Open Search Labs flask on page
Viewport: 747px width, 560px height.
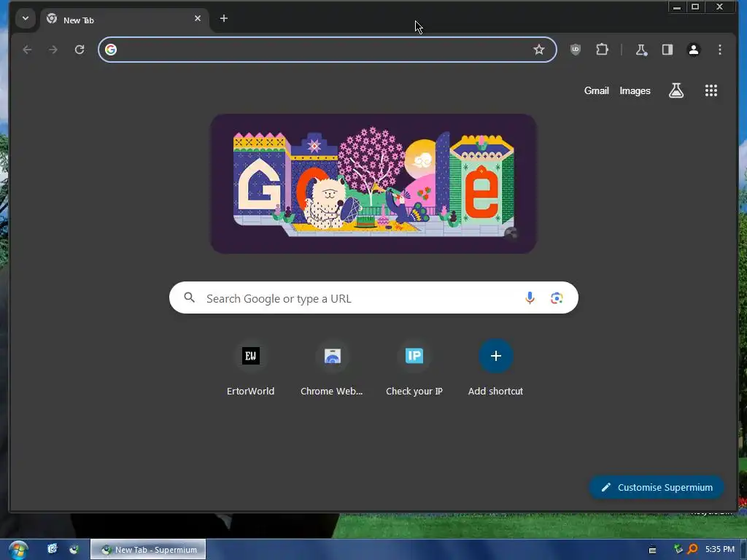click(676, 90)
